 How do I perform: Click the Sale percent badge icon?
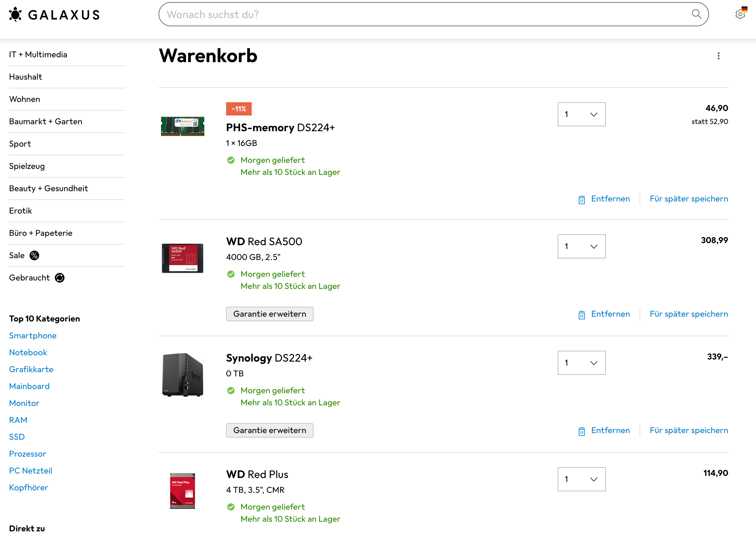click(x=34, y=256)
